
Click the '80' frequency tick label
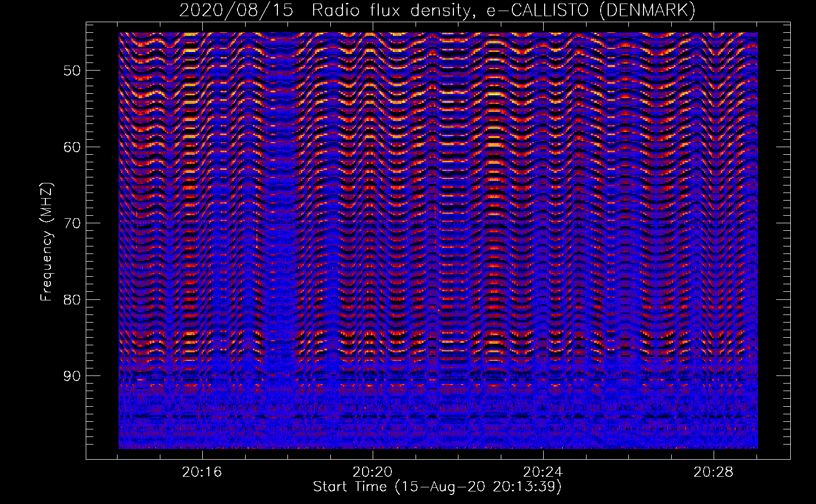point(72,299)
